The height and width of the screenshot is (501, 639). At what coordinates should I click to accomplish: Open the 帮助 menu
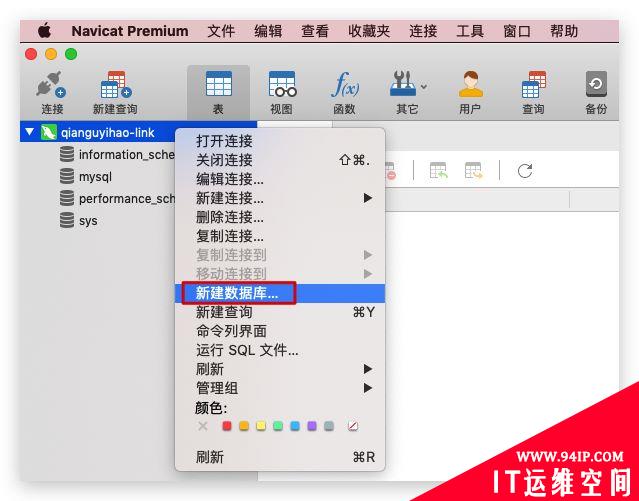tap(564, 31)
